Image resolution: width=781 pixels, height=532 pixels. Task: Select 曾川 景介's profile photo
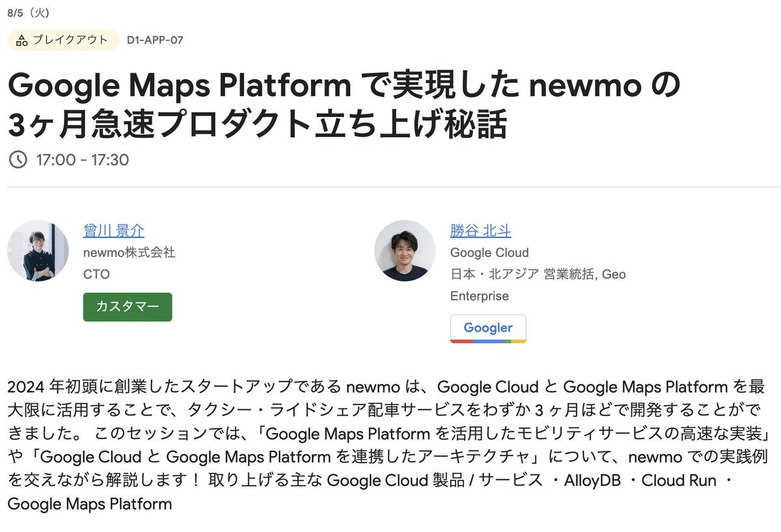pyautogui.click(x=38, y=250)
